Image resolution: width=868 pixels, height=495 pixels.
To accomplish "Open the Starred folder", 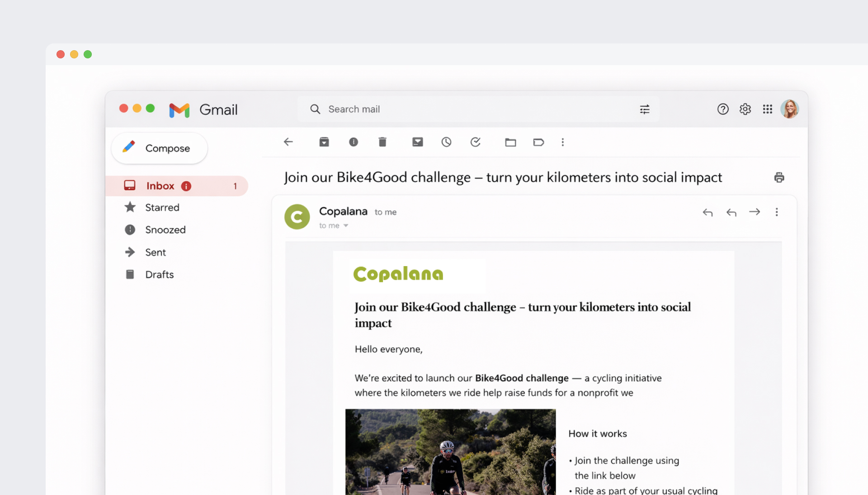I will tap(162, 207).
